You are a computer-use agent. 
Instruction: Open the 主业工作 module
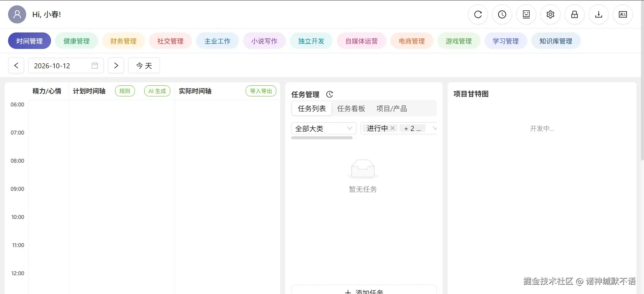pyautogui.click(x=217, y=41)
